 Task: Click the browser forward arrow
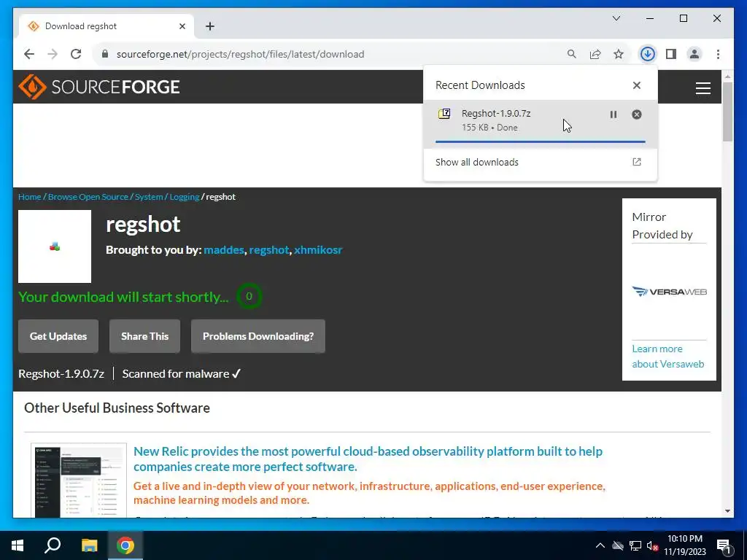click(53, 54)
